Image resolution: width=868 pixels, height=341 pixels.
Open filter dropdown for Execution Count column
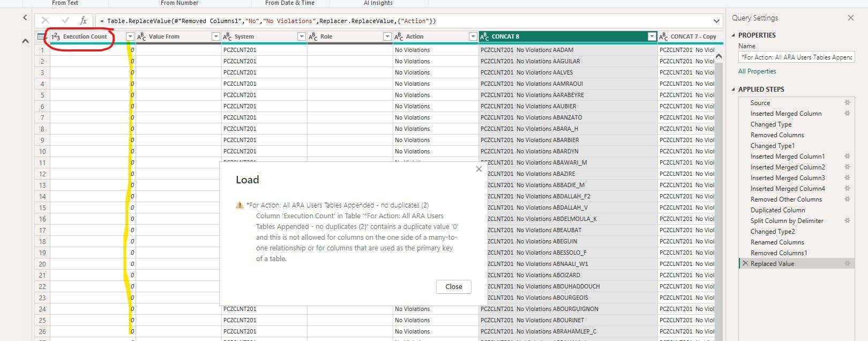click(x=130, y=36)
